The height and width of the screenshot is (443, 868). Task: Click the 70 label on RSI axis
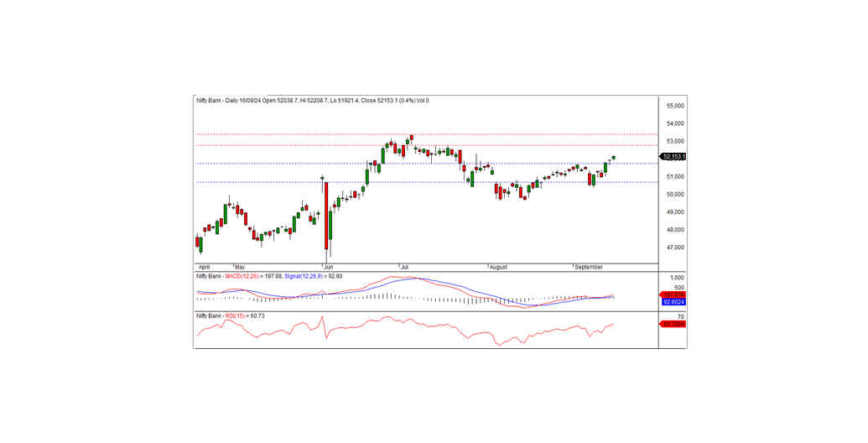(x=682, y=317)
